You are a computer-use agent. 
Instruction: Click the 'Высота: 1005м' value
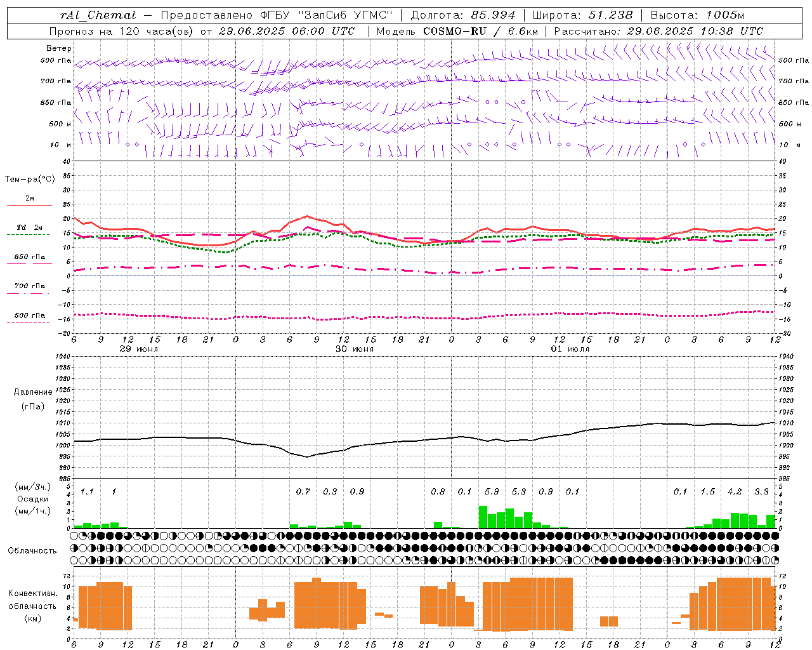point(697,15)
